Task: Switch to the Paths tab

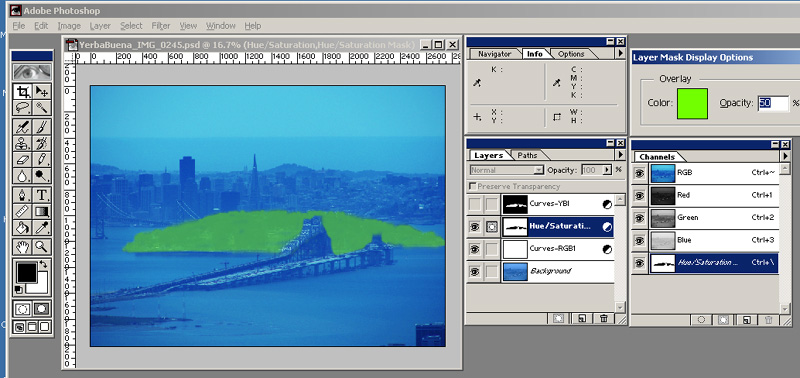Action: point(527,155)
